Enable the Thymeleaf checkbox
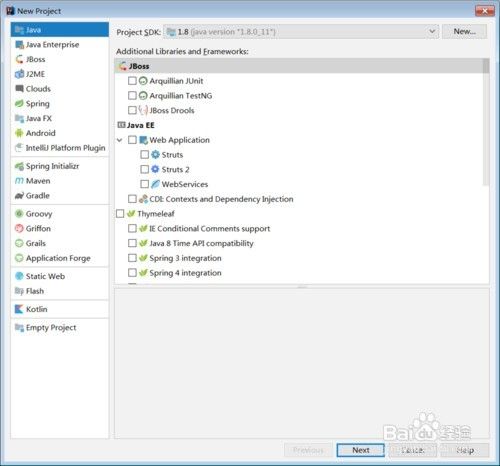The image size is (500, 466). (120, 214)
